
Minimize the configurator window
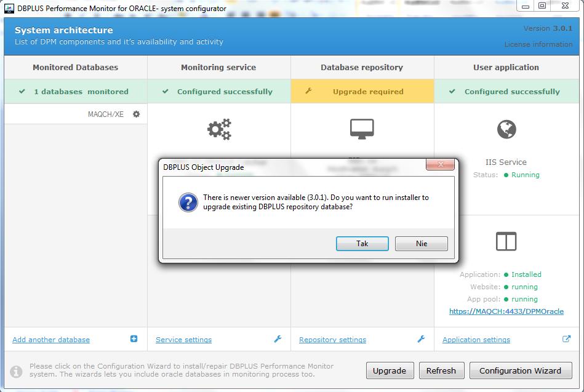click(526, 6)
